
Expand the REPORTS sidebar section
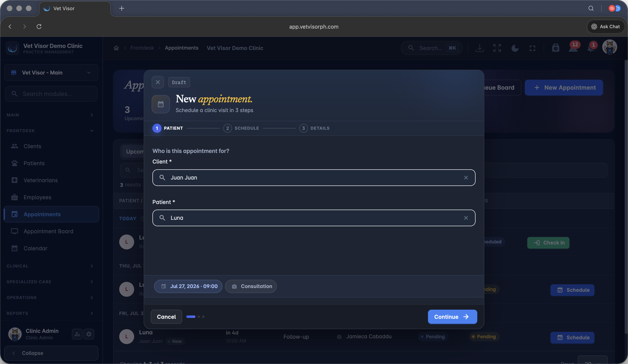click(x=50, y=313)
